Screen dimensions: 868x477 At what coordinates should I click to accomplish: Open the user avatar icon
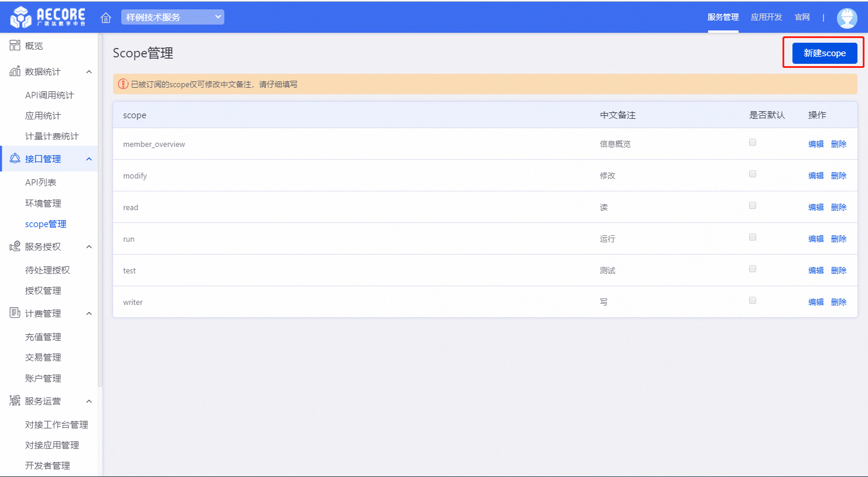(846, 18)
